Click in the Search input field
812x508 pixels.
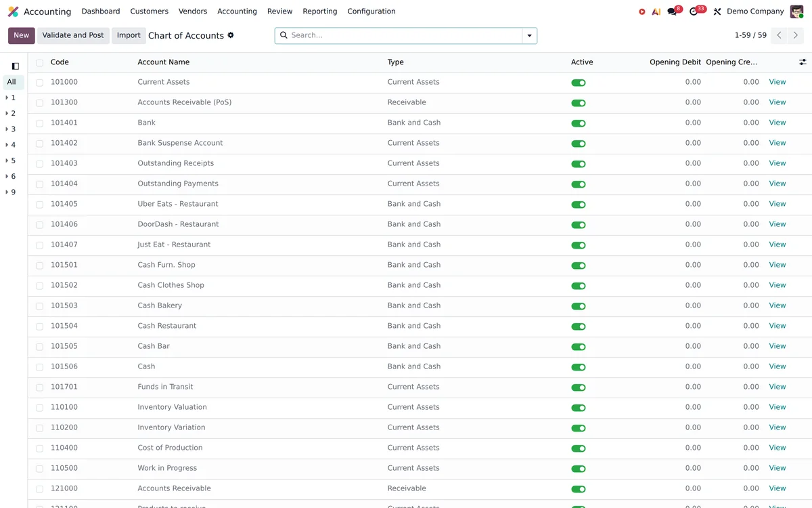(x=405, y=35)
